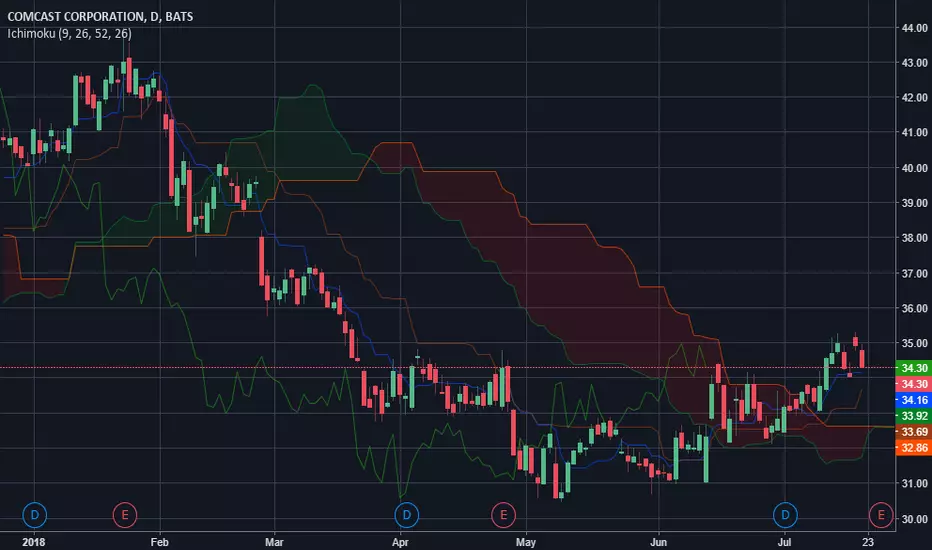
Task: Click the 44.00 price axis value
Action: click(x=914, y=28)
